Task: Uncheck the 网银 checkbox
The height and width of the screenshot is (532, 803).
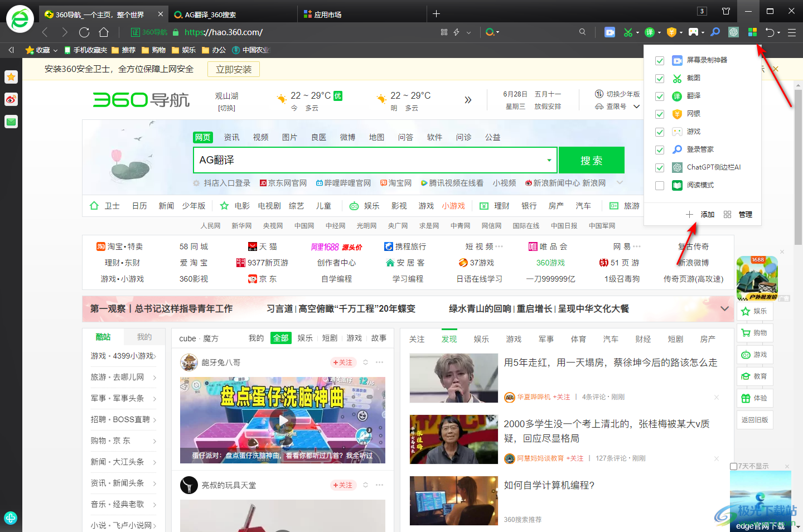Action: point(660,114)
